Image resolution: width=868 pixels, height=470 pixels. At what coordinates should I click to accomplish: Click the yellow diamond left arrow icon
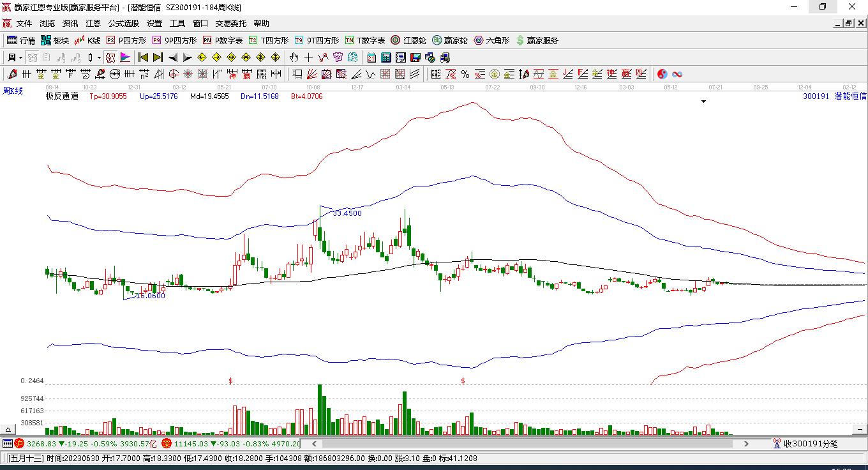pos(202,57)
